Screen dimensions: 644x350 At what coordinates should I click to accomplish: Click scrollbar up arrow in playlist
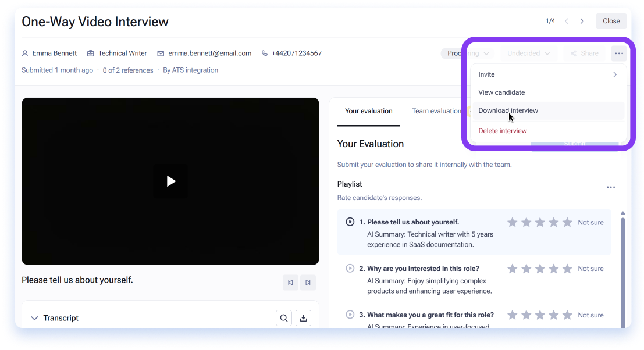click(x=622, y=213)
